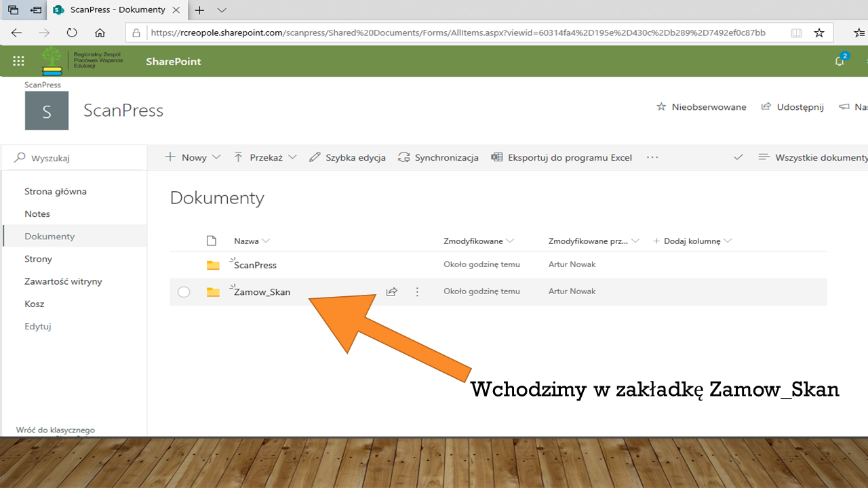Add page to favorites star icon
This screenshot has width=868, height=488.
click(819, 33)
